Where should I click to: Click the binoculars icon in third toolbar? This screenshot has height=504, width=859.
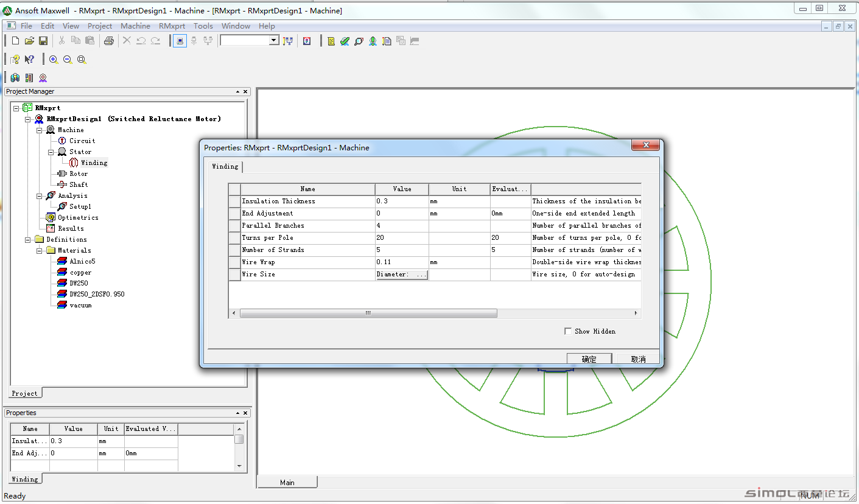(15, 77)
